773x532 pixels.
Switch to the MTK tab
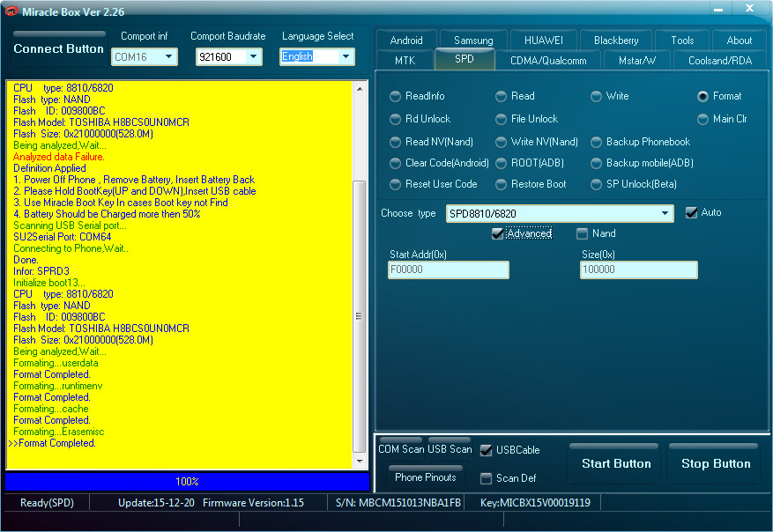click(x=405, y=60)
